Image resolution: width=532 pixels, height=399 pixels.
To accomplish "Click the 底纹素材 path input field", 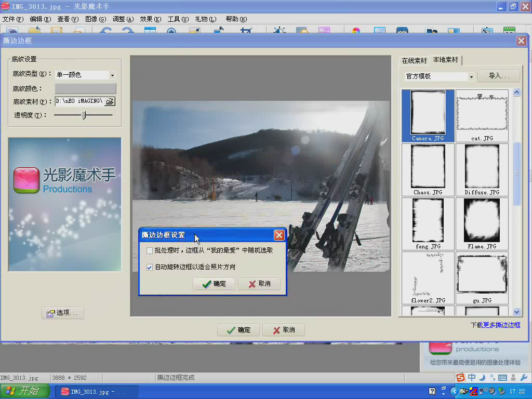I will [x=79, y=101].
